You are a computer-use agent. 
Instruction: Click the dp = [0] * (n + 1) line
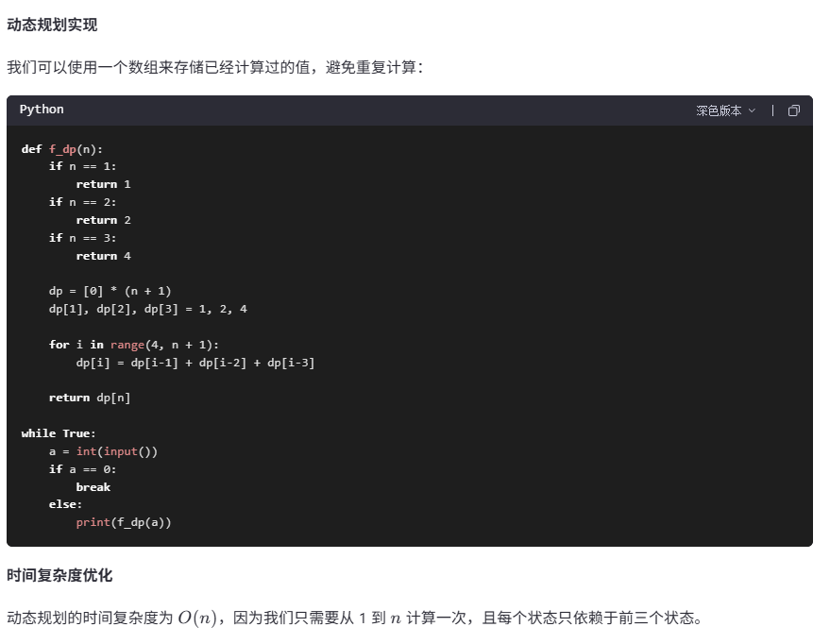pyautogui.click(x=110, y=291)
